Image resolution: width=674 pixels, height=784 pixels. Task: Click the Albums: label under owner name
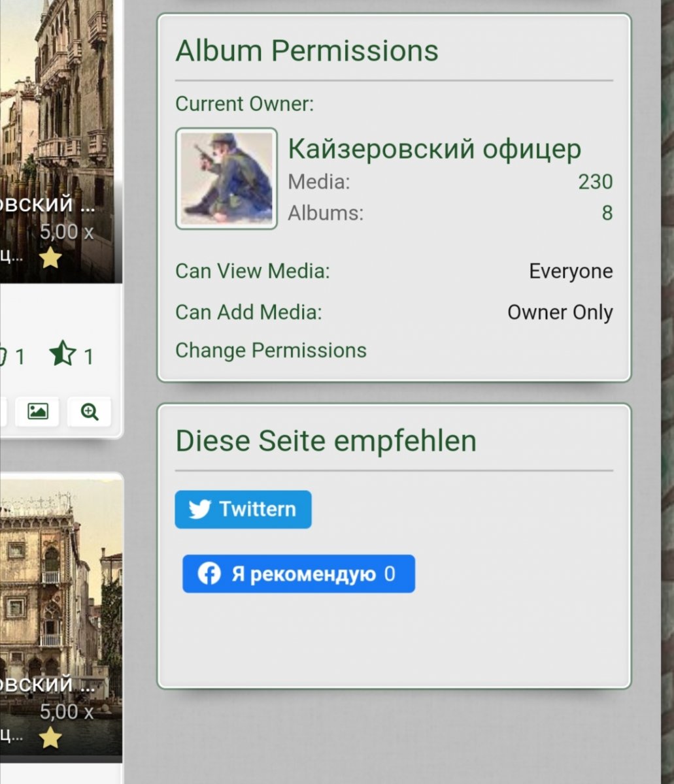point(326,213)
